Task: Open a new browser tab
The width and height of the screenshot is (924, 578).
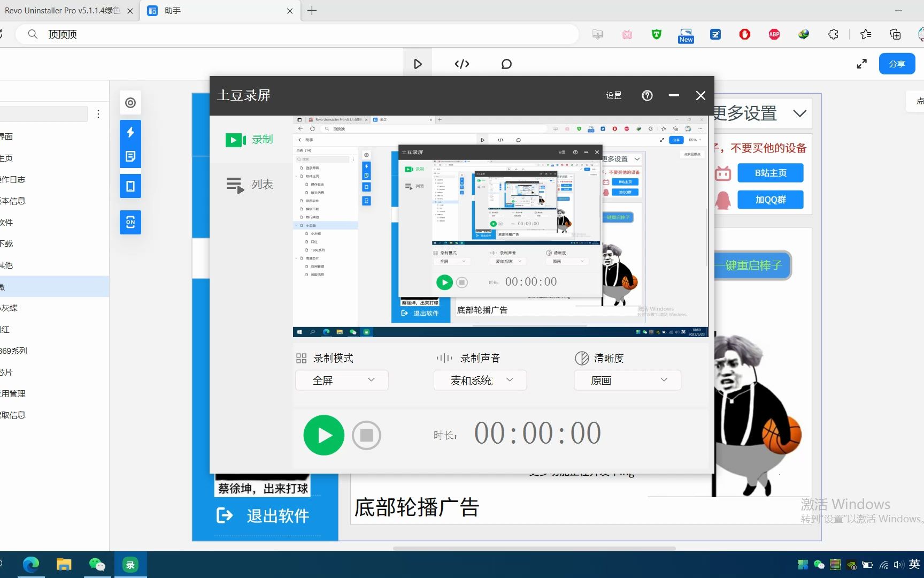Action: (x=312, y=11)
